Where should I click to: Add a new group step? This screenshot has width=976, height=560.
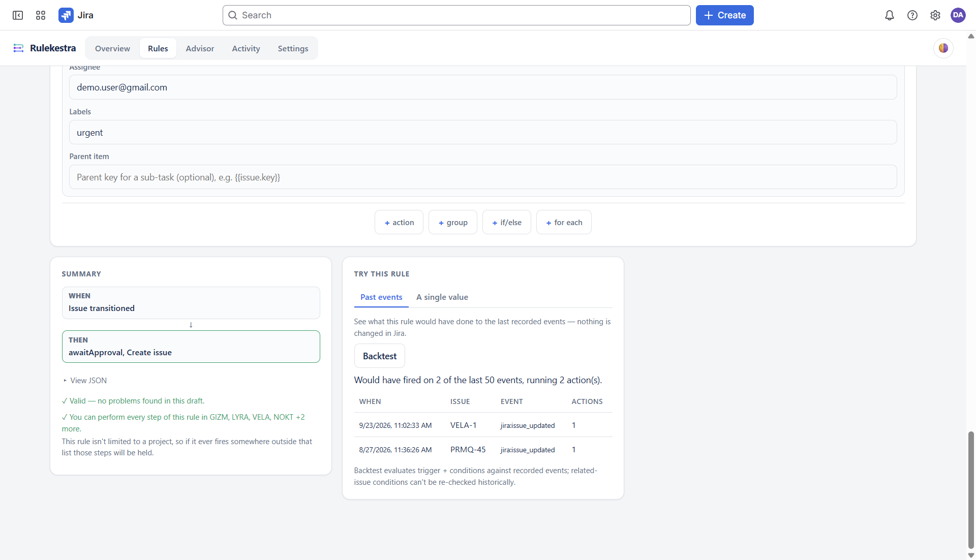453,222
